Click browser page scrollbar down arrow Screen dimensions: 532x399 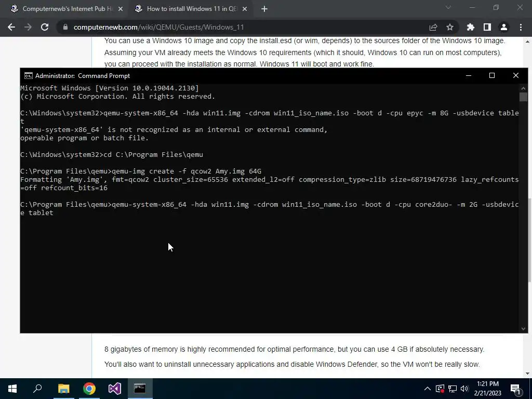pos(528,374)
